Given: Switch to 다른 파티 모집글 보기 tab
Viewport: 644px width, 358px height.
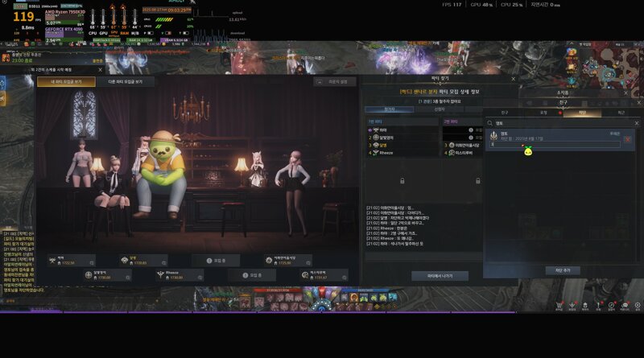Looking at the screenshot, I should tap(126, 82).
